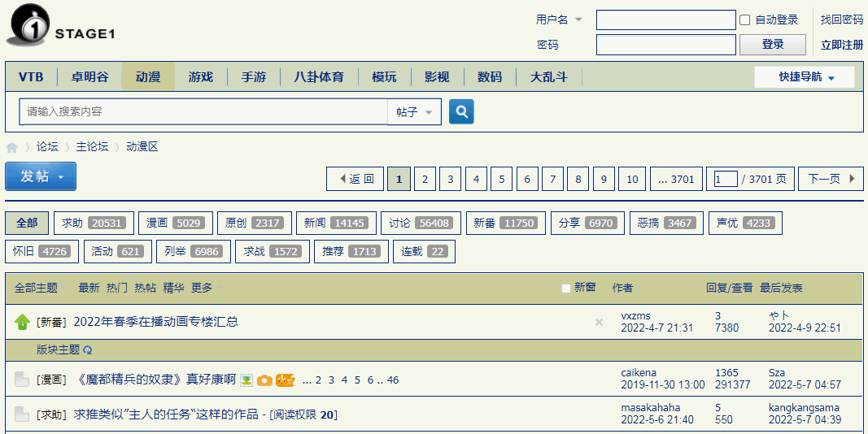Go to the 游戏 section

pyautogui.click(x=200, y=77)
